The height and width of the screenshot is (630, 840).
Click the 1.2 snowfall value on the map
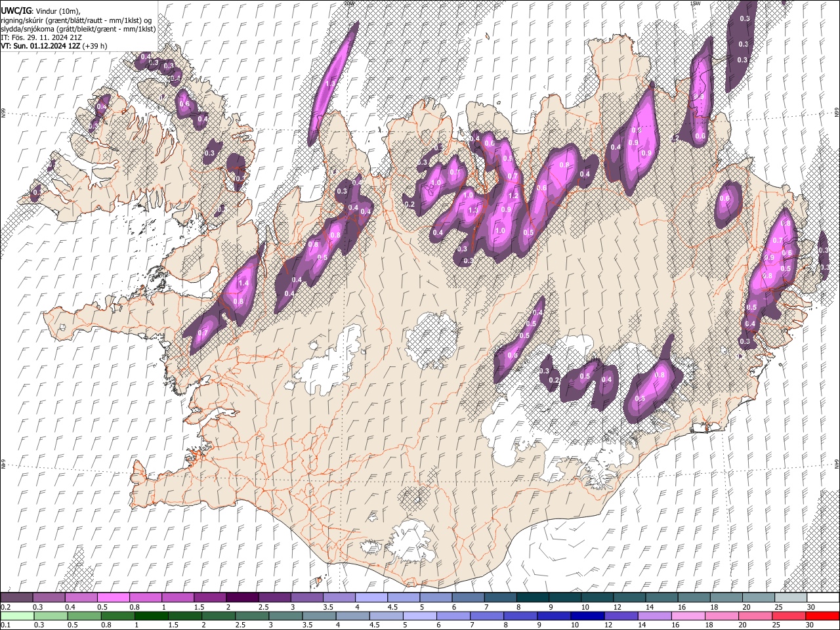click(x=513, y=196)
